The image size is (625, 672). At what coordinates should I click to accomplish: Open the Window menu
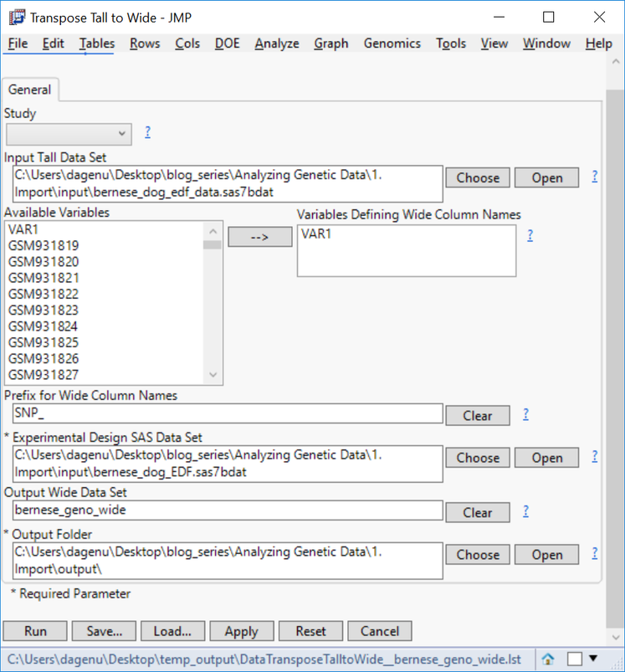tap(546, 44)
